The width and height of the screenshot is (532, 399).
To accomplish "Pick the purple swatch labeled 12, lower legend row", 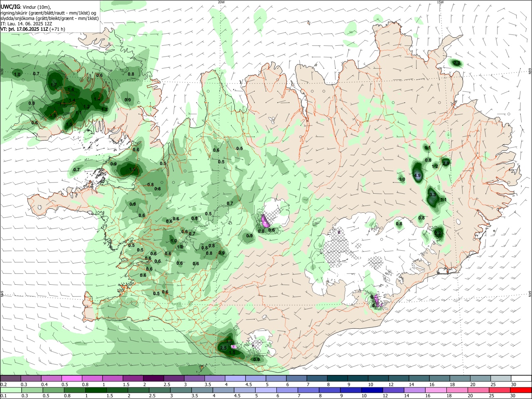I will coord(393,390).
